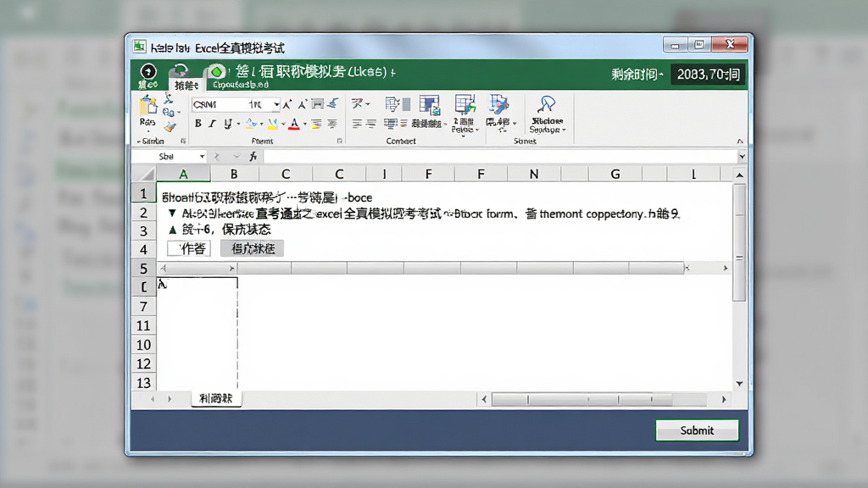This screenshot has width=868, height=488.
Task: Click the formula cancel X icon
Action: tap(217, 157)
